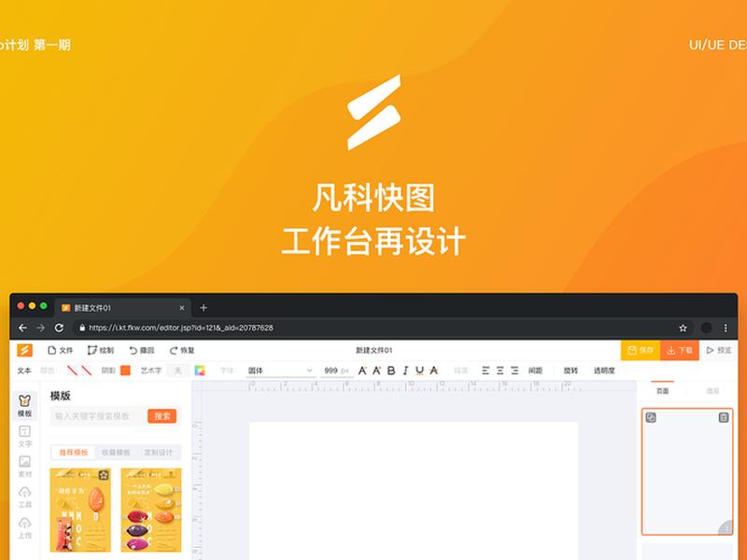Click the first crossed-out text color swatch
The width and height of the screenshot is (747, 560).
click(x=72, y=371)
